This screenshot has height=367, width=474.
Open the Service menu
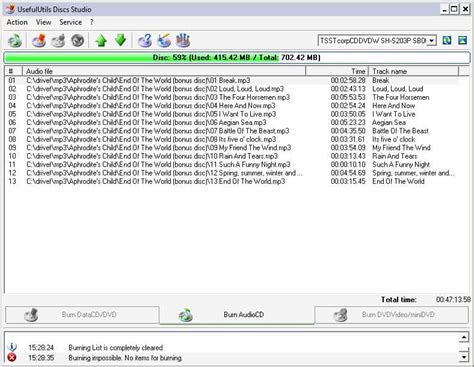click(x=71, y=22)
